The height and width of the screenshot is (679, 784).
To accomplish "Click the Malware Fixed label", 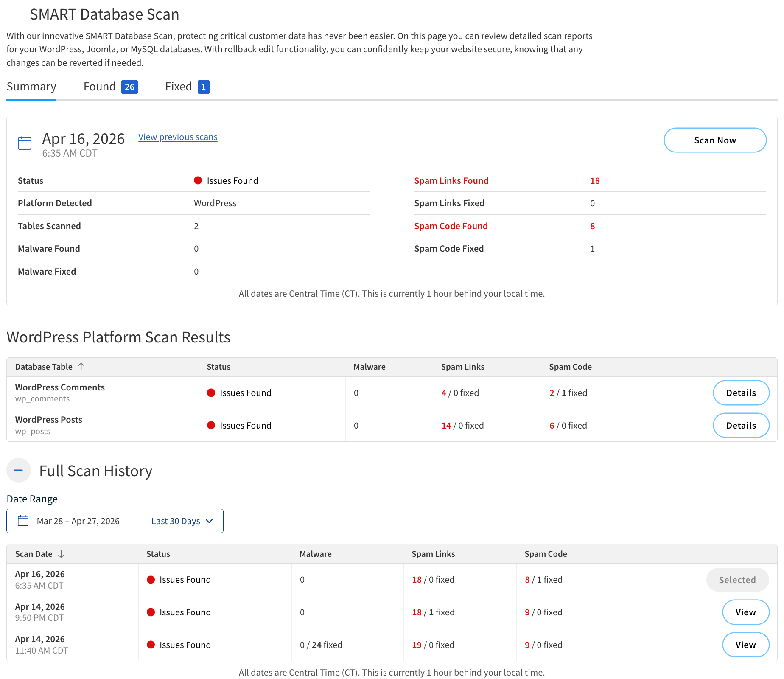I will 47,271.
